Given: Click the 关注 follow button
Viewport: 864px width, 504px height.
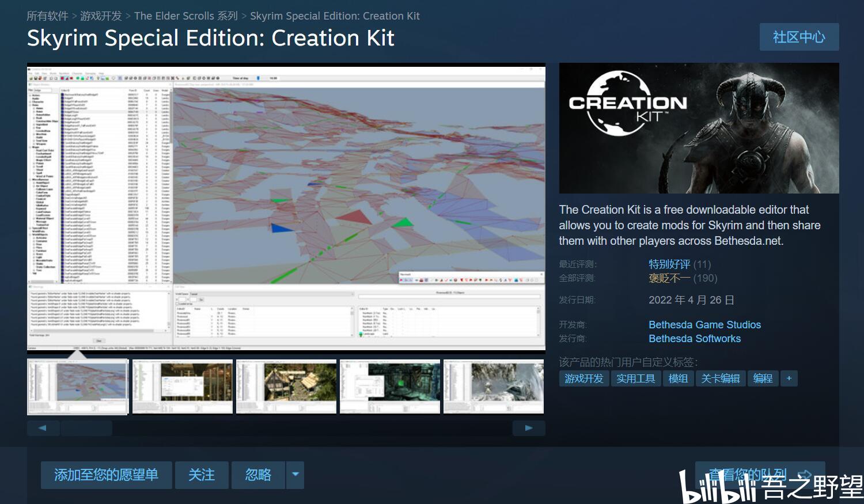Looking at the screenshot, I should click(x=202, y=475).
